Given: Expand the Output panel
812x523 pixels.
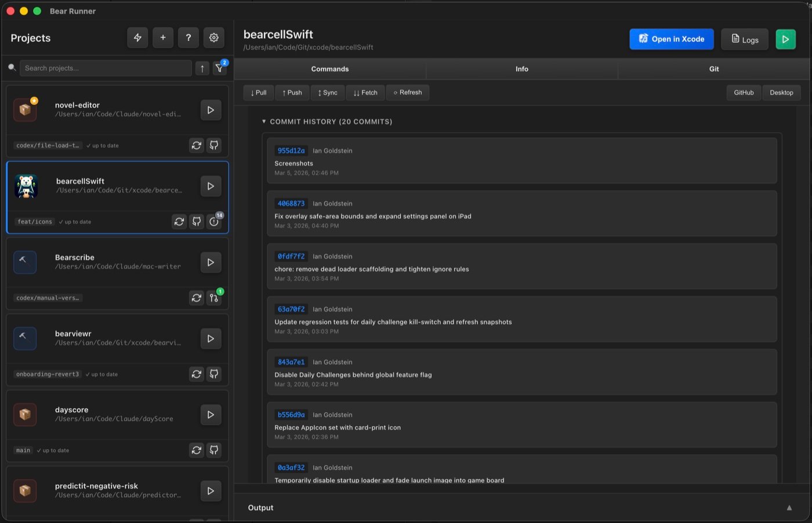Looking at the screenshot, I should [x=789, y=508].
